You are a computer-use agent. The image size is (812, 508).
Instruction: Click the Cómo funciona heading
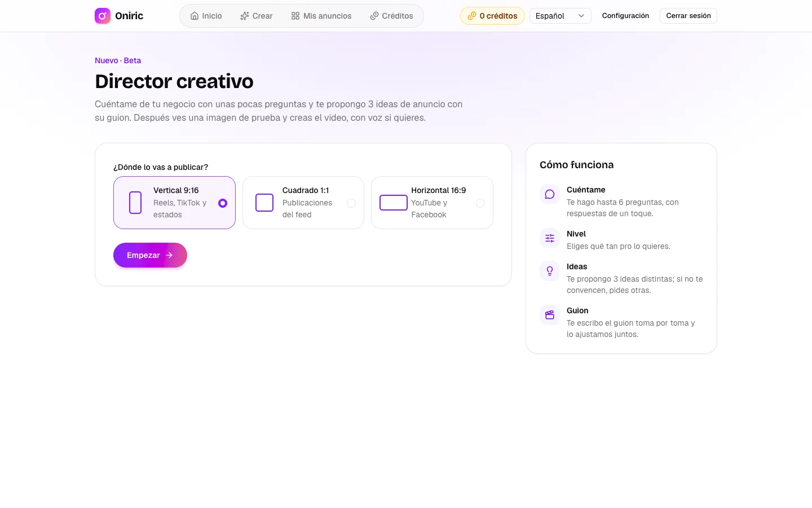pyautogui.click(x=576, y=165)
